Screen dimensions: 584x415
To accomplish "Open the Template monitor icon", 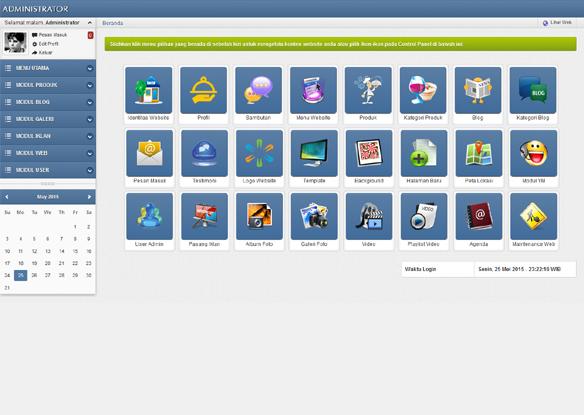I will 314,153.
